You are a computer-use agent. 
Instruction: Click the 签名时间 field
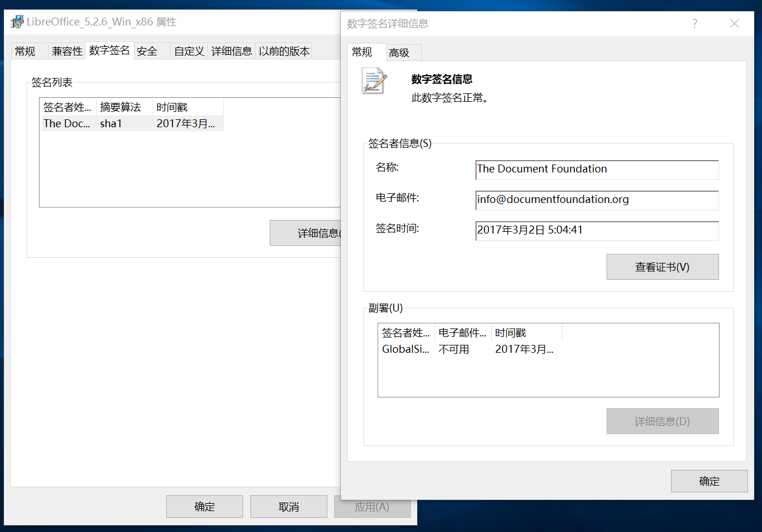(x=597, y=230)
